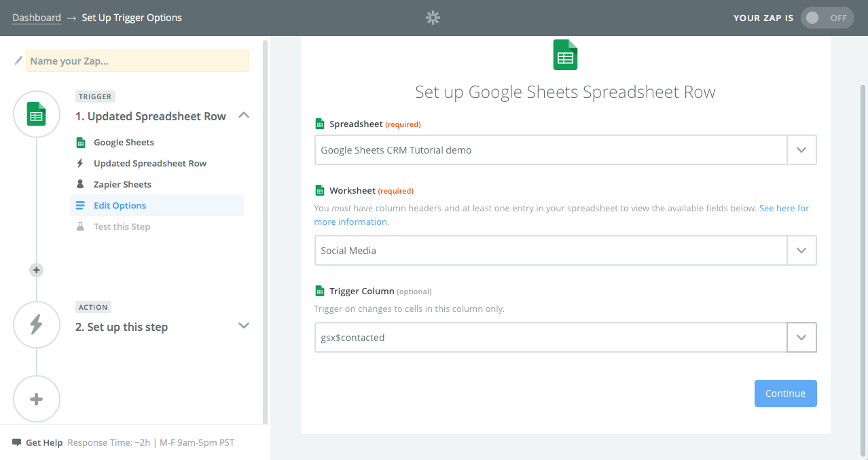Add a step with the small plus between steps
868x460 pixels.
[x=37, y=270]
